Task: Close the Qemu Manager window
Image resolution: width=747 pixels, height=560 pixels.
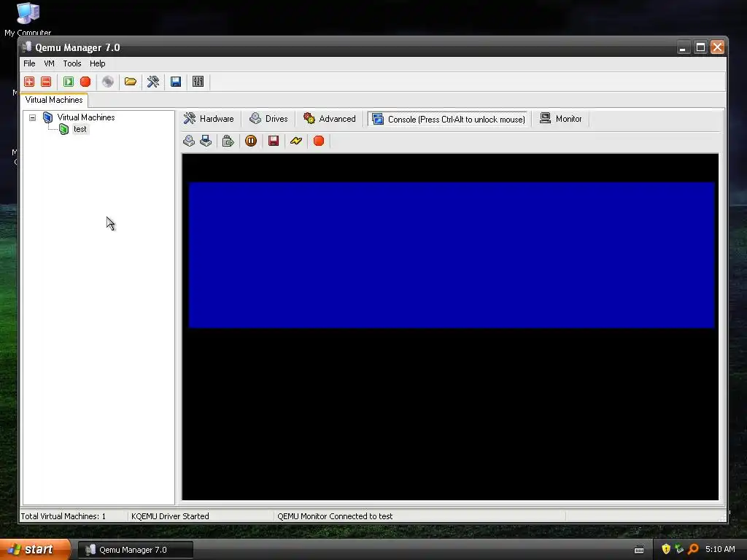Action: (718, 47)
